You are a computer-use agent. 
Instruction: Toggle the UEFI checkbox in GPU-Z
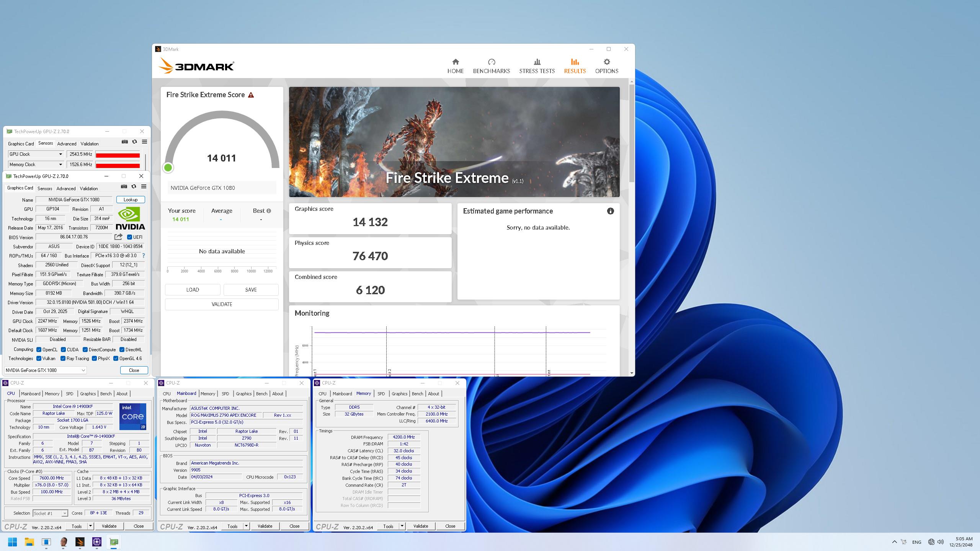(x=129, y=237)
